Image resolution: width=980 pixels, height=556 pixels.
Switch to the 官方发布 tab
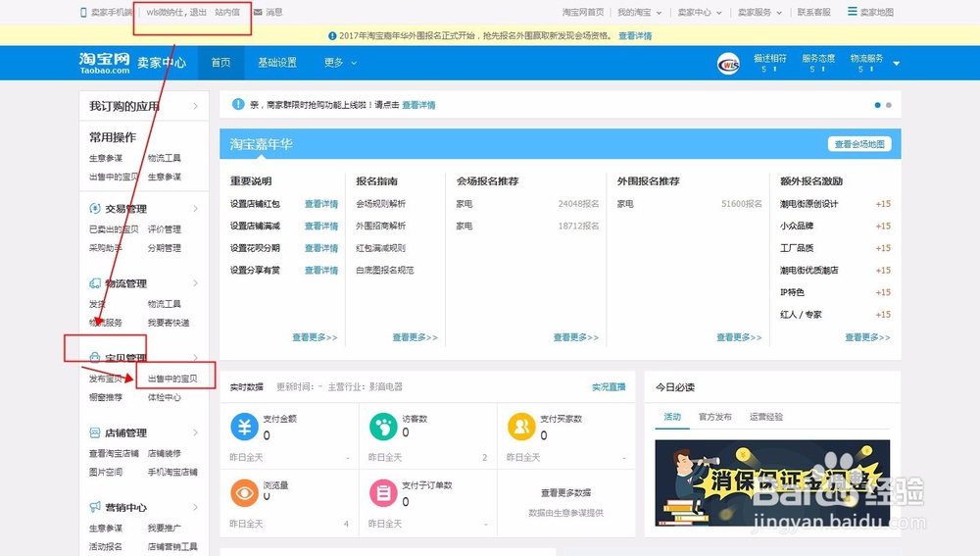[x=715, y=417]
